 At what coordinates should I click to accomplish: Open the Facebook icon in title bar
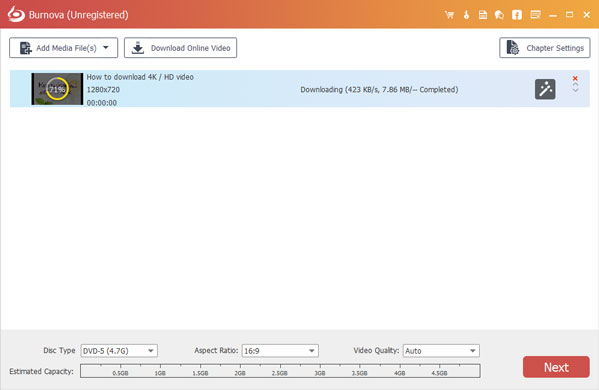517,15
